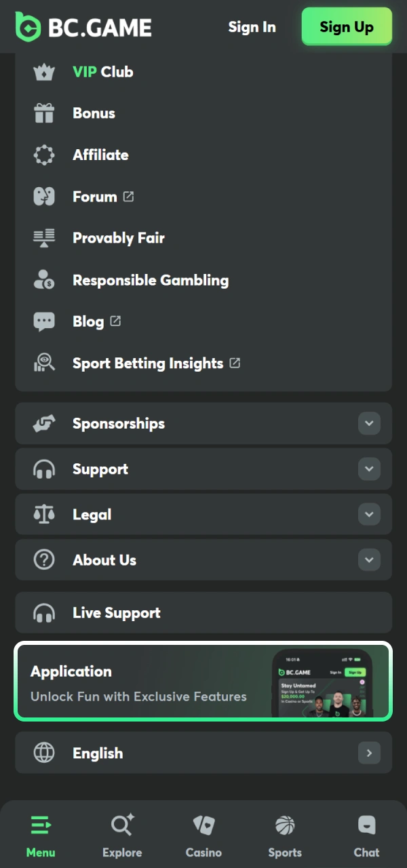Open the Forum masks icon

click(44, 197)
